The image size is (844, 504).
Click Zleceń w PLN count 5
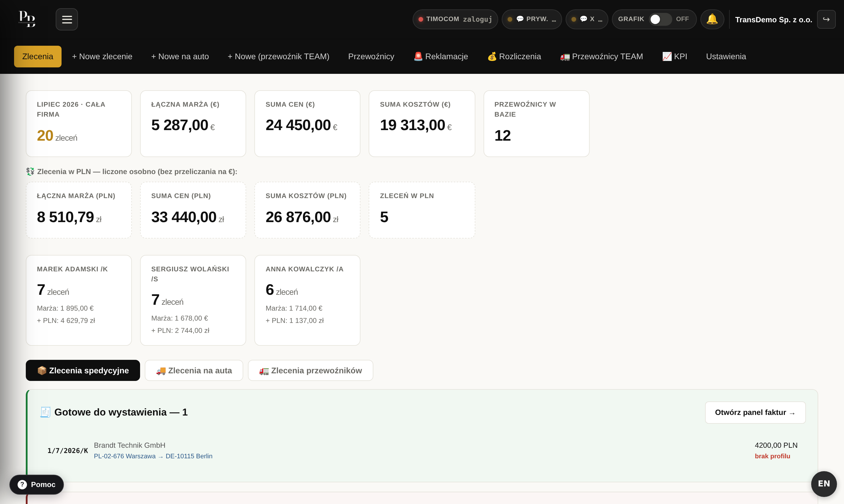384,217
